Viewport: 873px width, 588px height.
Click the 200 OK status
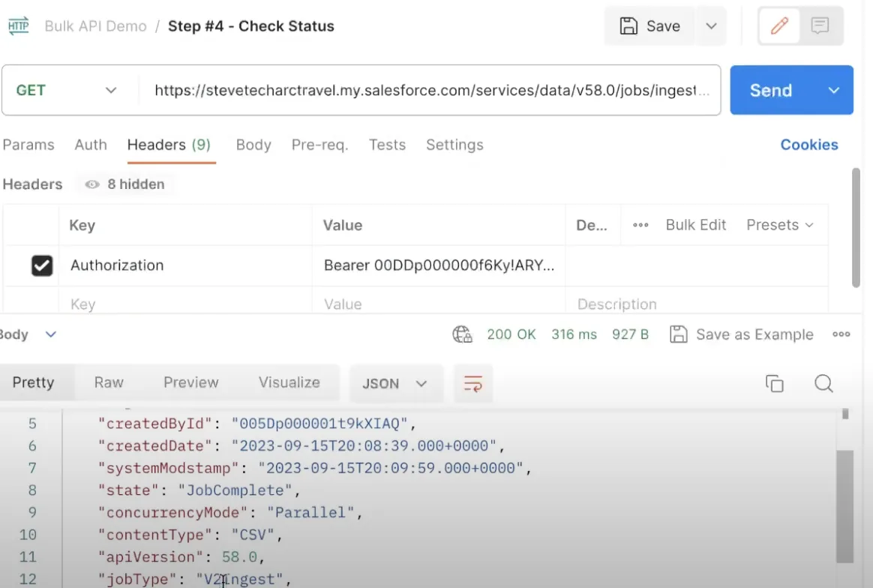(x=511, y=334)
